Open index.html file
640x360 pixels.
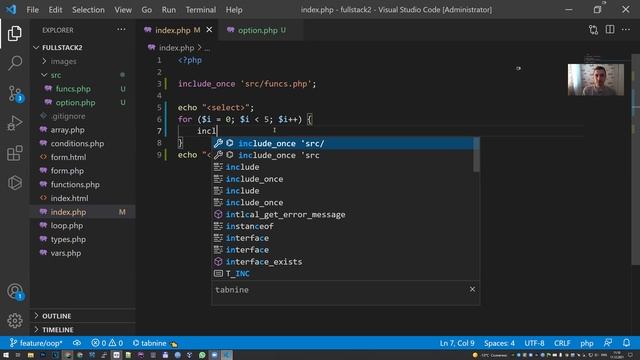(83, 198)
